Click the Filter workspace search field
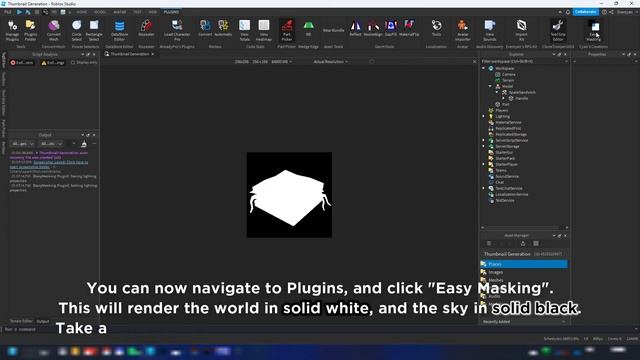This screenshot has width=640, height=360. 524,61
